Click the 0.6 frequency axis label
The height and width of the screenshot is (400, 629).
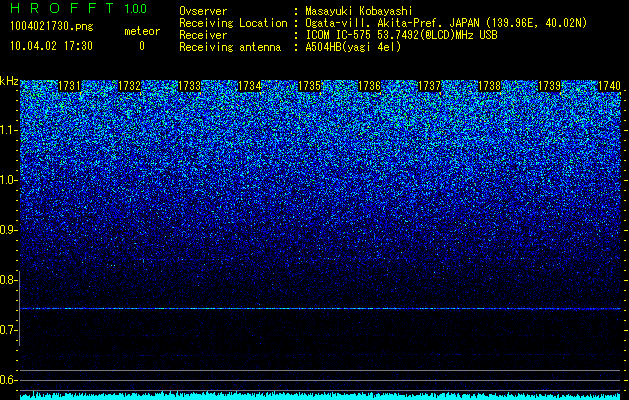point(8,380)
